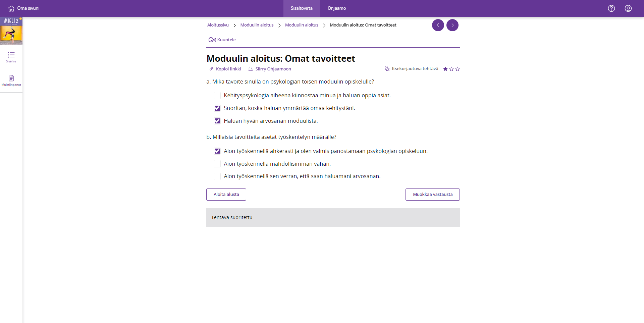The height and width of the screenshot is (323, 644).
Task: Check the Kehityspsykologia aiheena kiinnostaa option
Action: pos(217,96)
